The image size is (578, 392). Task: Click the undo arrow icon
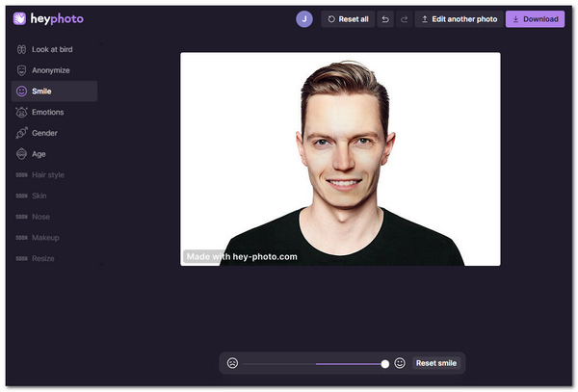pyautogui.click(x=385, y=19)
